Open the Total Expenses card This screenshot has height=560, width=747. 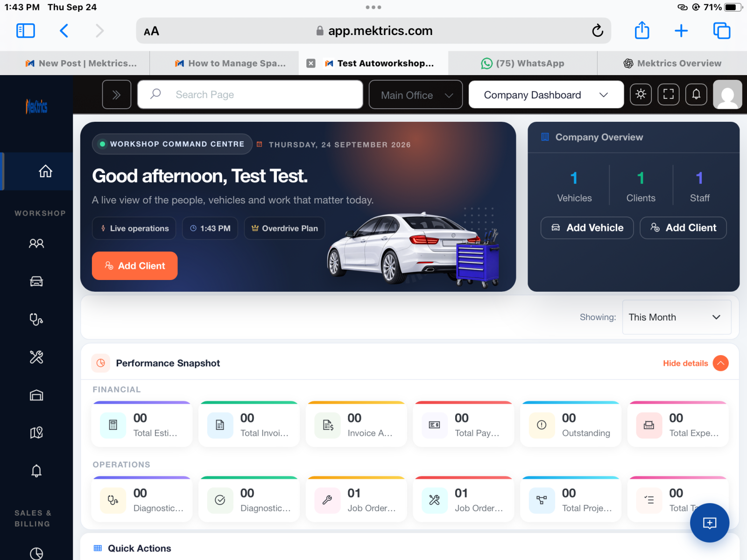coord(678,424)
